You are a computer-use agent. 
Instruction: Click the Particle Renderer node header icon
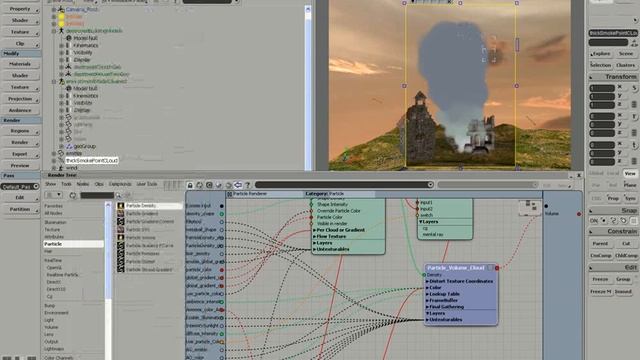tap(230, 194)
